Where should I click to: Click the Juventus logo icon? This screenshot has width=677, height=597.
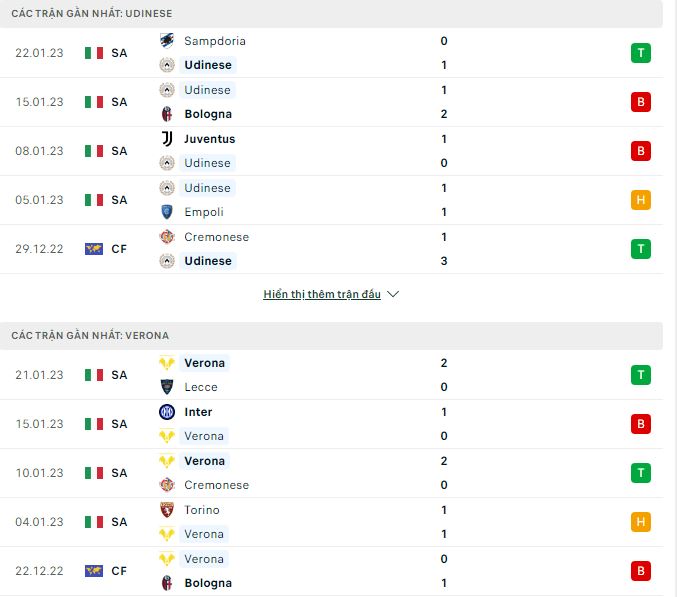click(167, 139)
